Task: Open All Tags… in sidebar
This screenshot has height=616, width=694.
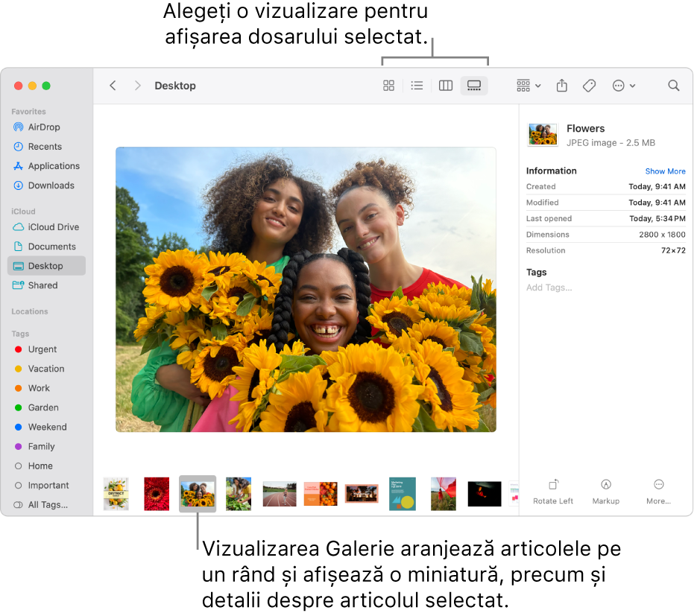Action: pos(46,505)
